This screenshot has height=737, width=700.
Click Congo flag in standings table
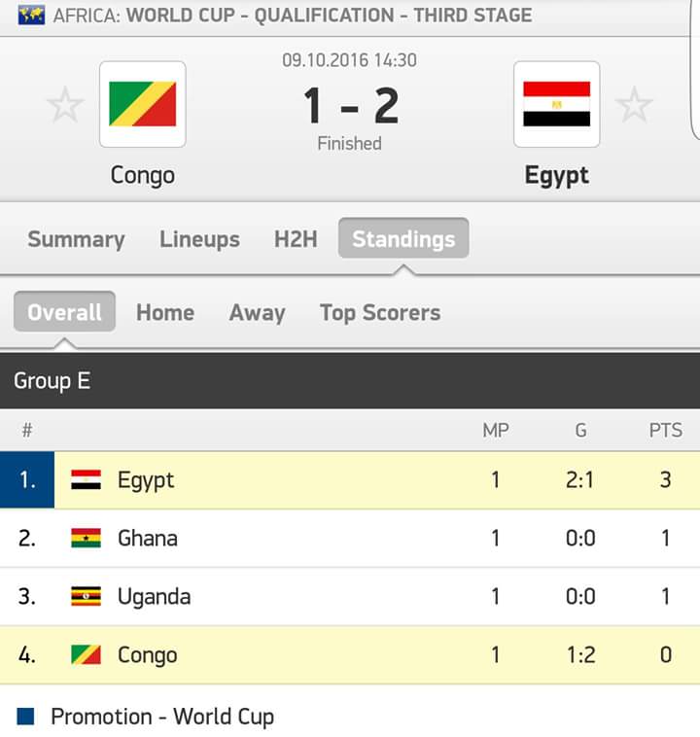pos(86,654)
